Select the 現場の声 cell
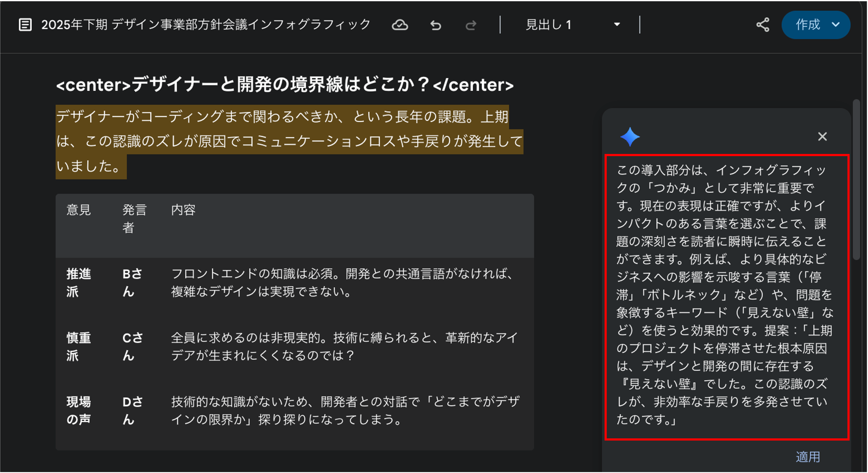 [x=78, y=410]
